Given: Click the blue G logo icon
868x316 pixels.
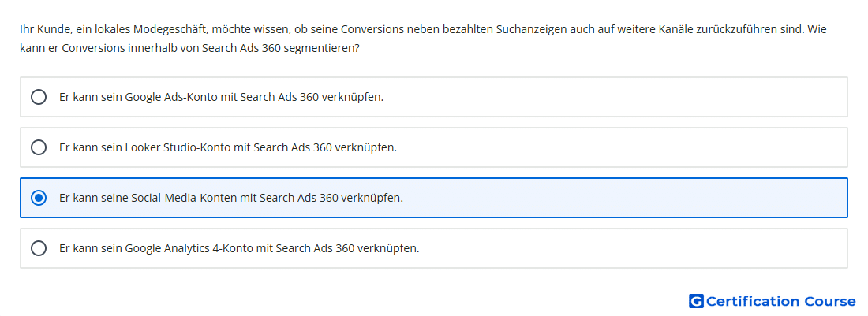Looking at the screenshot, I should click(696, 301).
